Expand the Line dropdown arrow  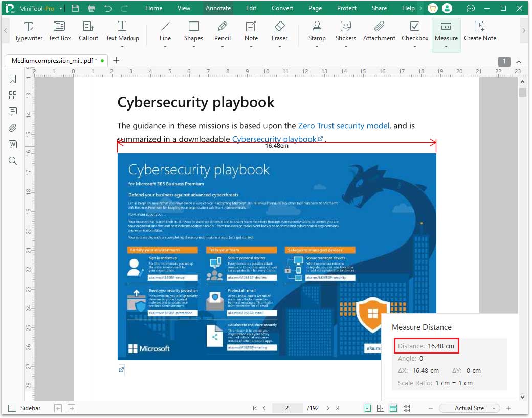pos(165,47)
